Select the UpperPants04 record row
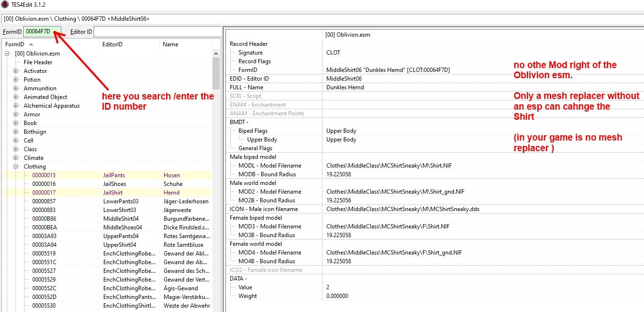Screen dimensions: 644x312 point(107,236)
